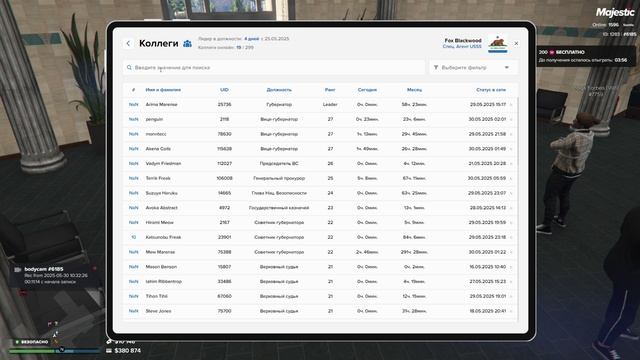Click UID 112027 cell

pyautogui.click(x=224, y=163)
